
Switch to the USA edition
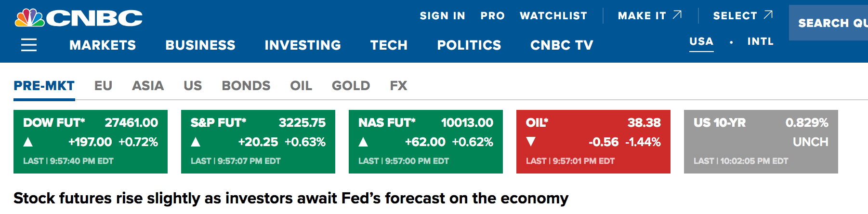(701, 41)
